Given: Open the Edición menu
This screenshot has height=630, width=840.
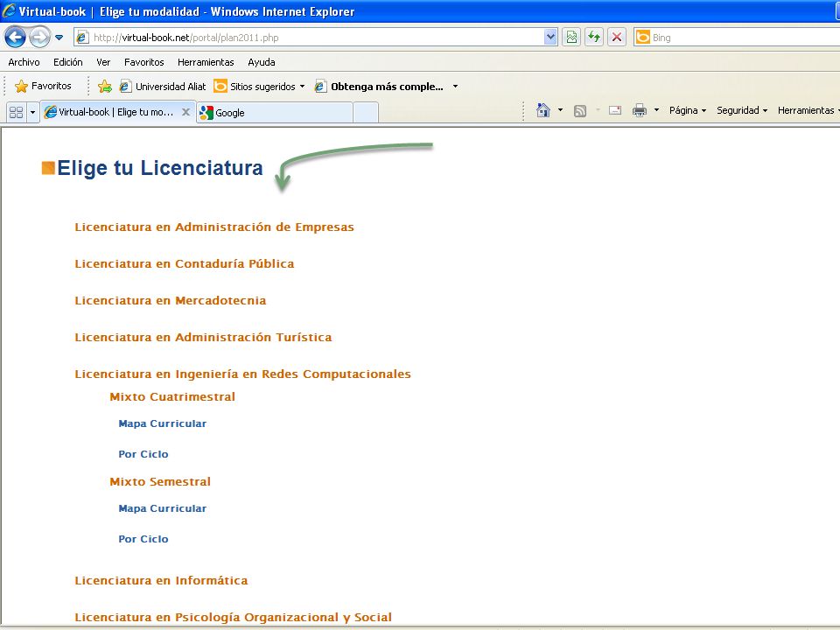Looking at the screenshot, I should (68, 62).
